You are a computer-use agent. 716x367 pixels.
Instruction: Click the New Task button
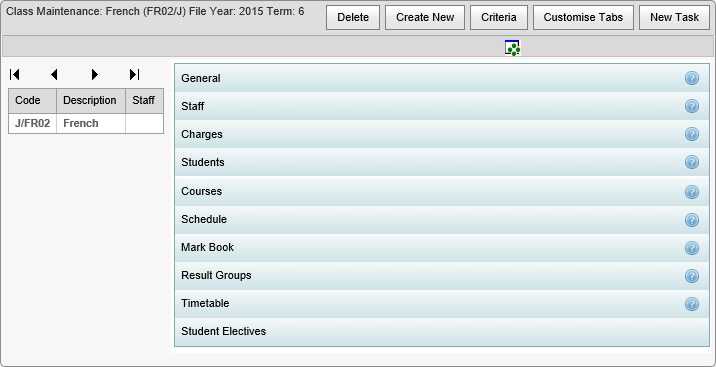point(674,17)
